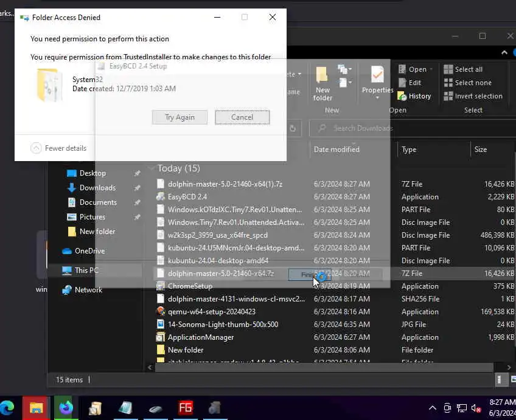Click the System32 folder icon in dialog
Screen dimensions: 516x420
49,84
